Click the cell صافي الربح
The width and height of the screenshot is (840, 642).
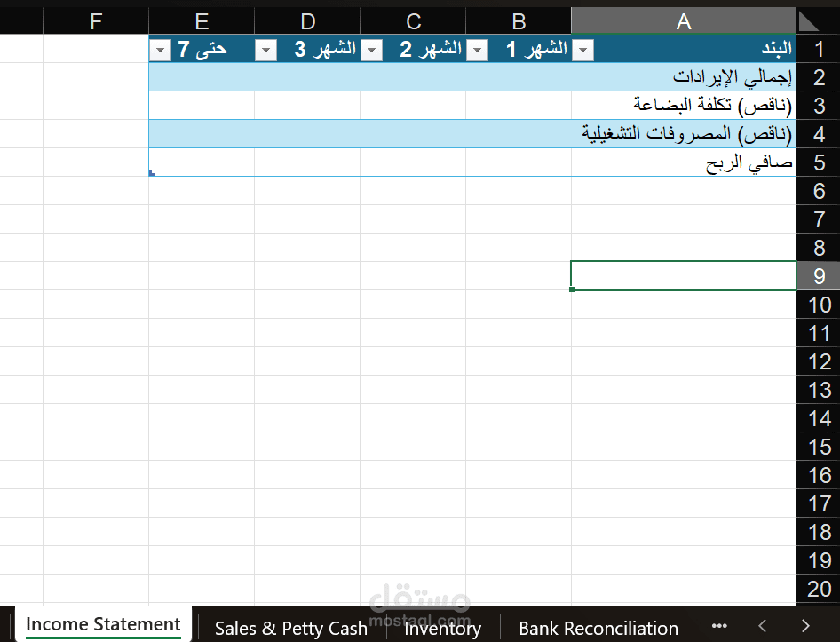click(x=684, y=162)
